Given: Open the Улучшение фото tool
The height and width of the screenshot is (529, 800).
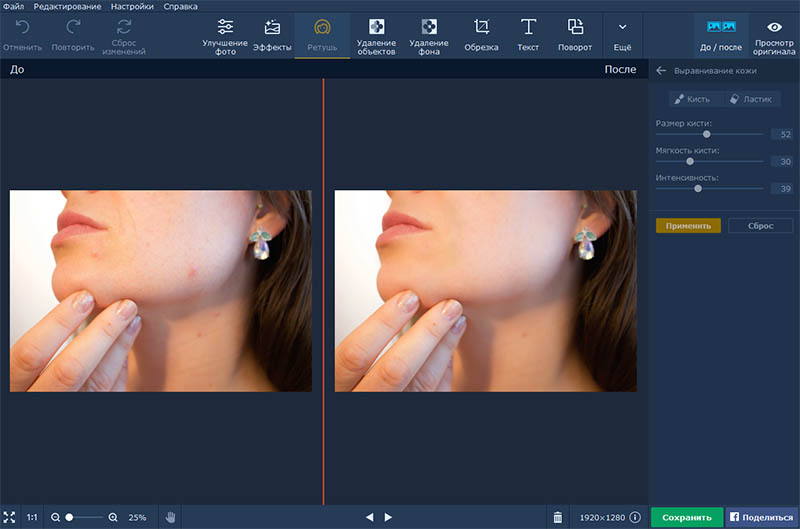Looking at the screenshot, I should click(x=225, y=35).
